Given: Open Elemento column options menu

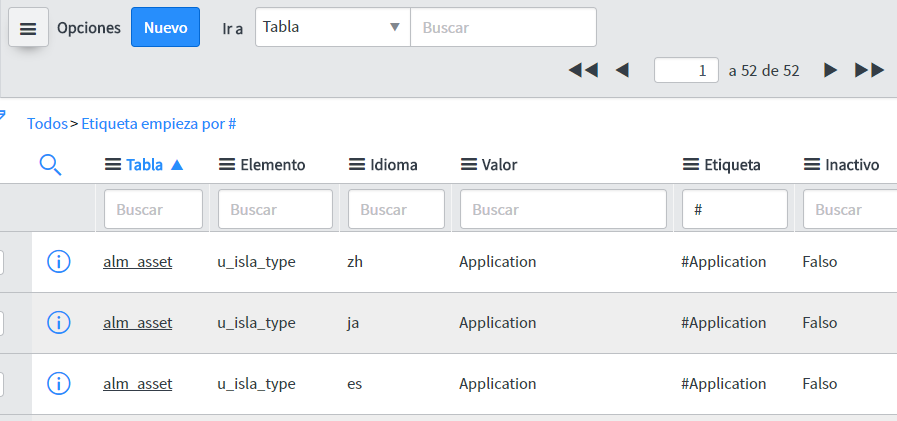Looking at the screenshot, I should pyautogui.click(x=227, y=165).
